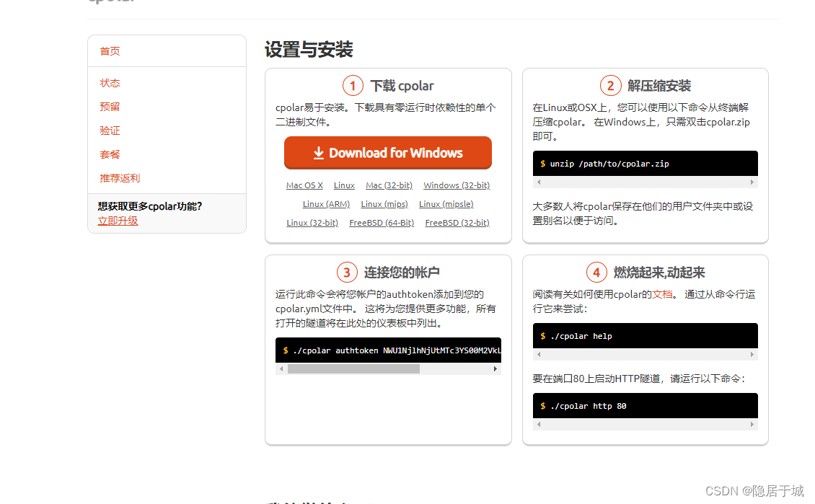The height and width of the screenshot is (504, 815).
Task: Click the 解压缩安装 step heading
Action: coord(659,86)
